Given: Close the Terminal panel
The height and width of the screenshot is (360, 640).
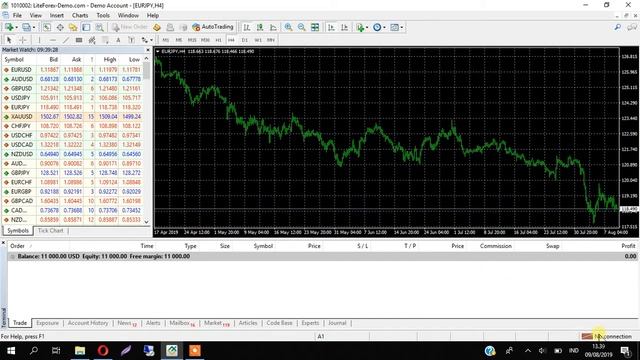Looking at the screenshot, I should [3, 242].
